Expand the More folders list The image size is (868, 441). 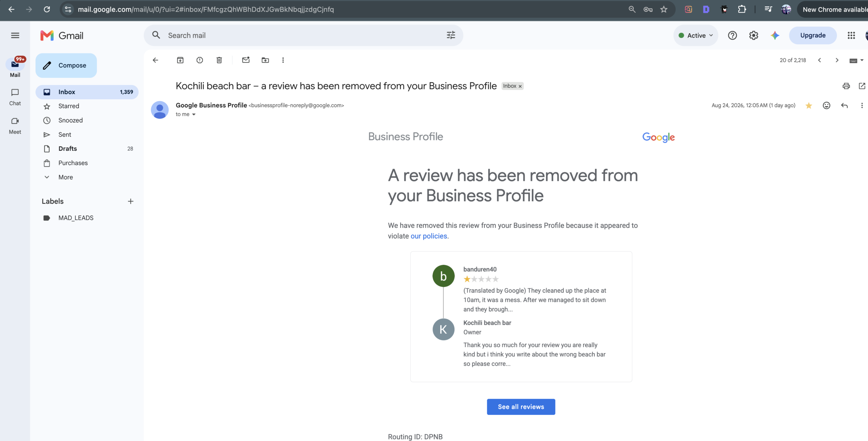[x=65, y=177]
